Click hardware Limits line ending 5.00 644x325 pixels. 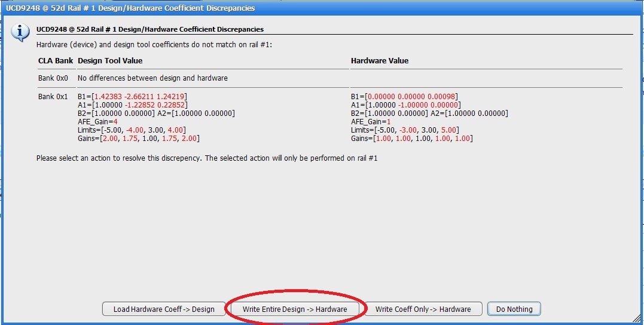405,130
